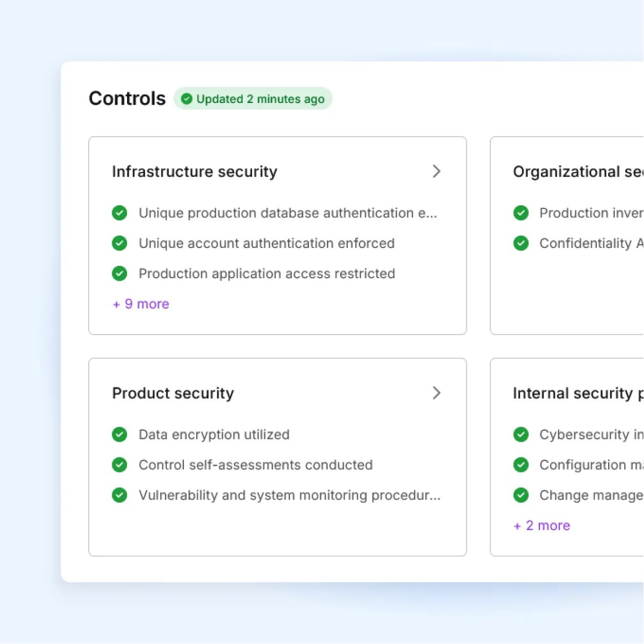Image resolution: width=644 pixels, height=644 pixels.
Task: Select the Configuration row text
Action: (x=592, y=465)
